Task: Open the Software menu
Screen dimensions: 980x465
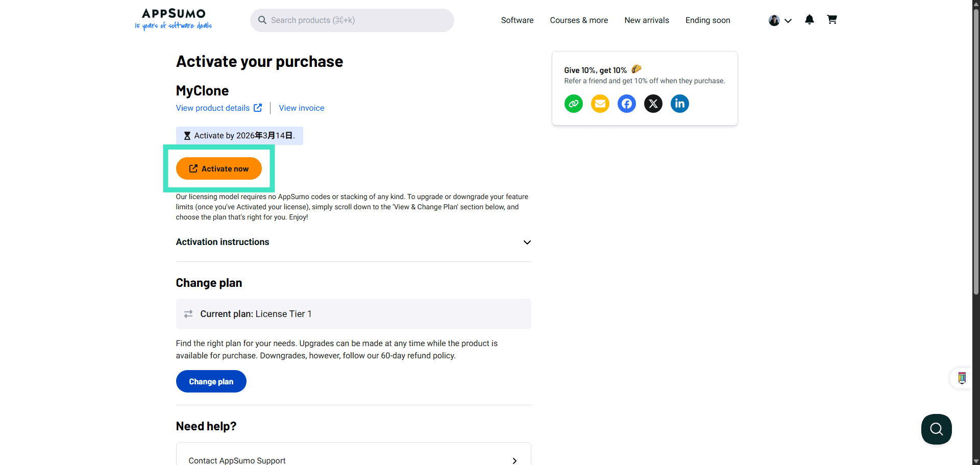Action: click(x=517, y=20)
